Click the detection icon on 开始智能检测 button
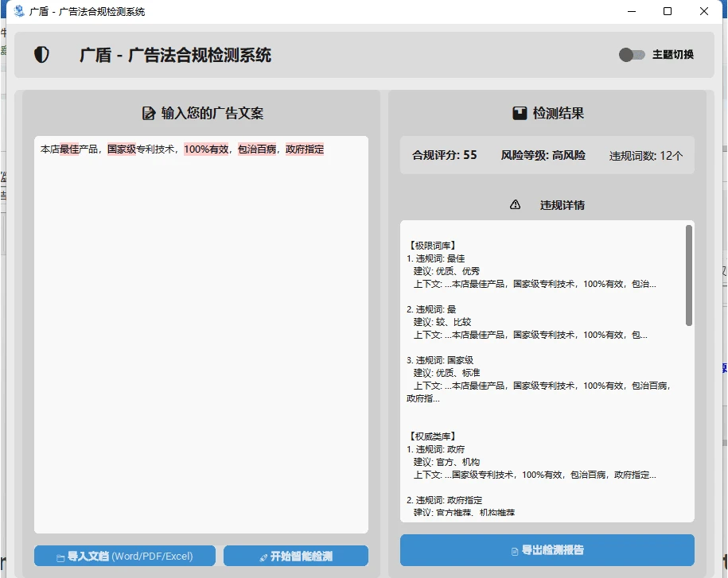Image resolution: width=728 pixels, height=578 pixels. (264, 556)
